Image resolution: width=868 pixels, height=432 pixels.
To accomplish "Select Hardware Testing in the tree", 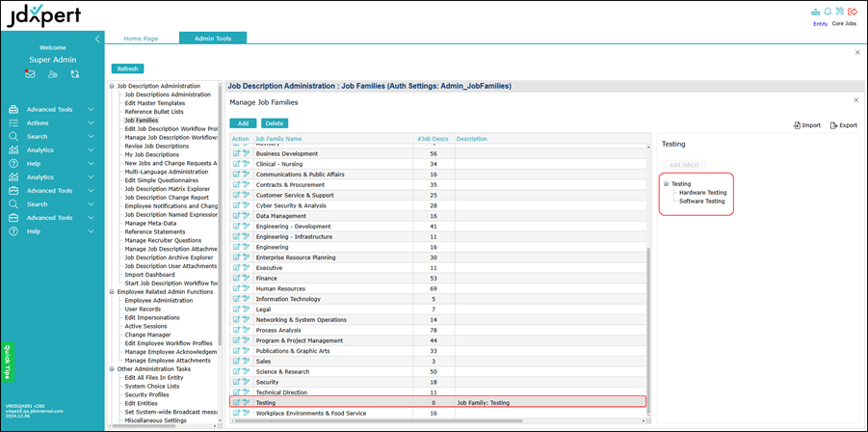I will click(702, 192).
